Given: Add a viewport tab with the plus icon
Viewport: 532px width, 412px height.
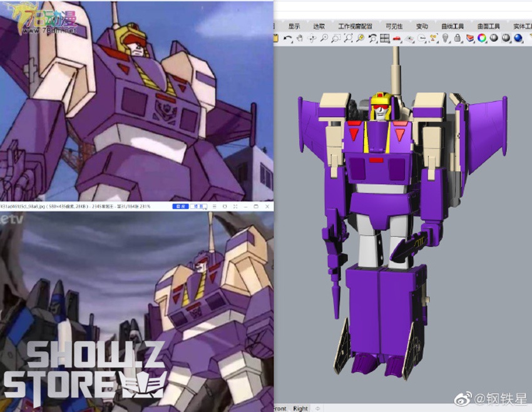Looking at the screenshot, I should coord(317,408).
